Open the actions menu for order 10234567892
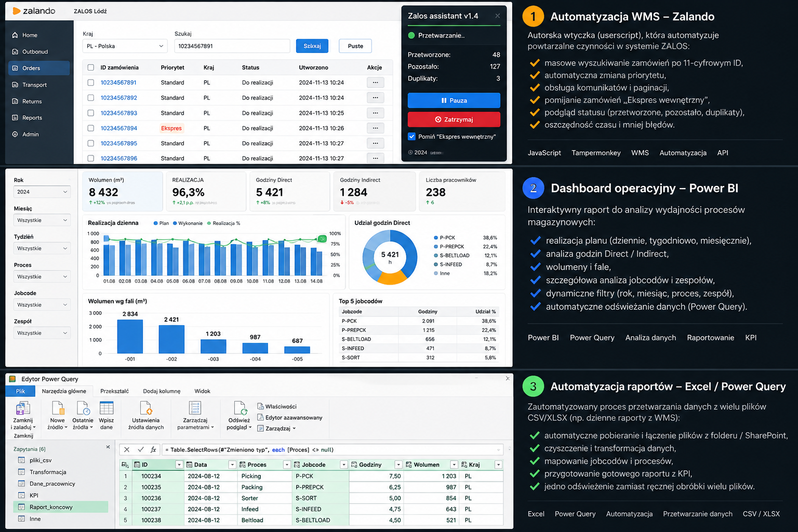This screenshot has height=532, width=798. 375,98
